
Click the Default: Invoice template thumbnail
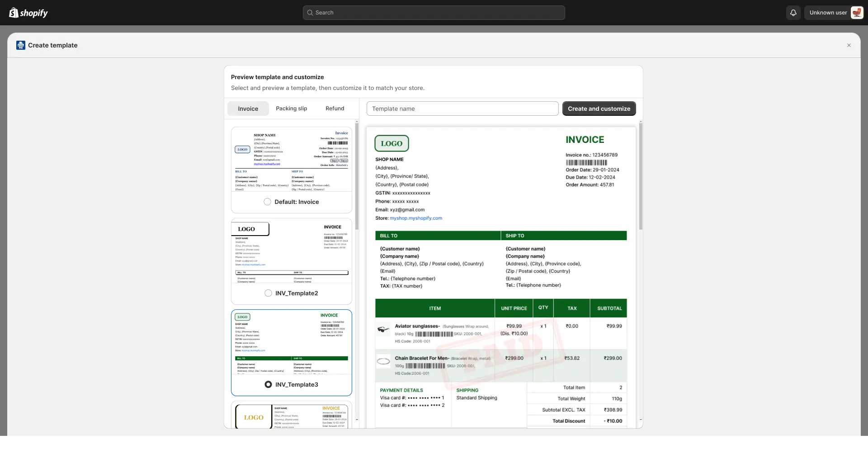pyautogui.click(x=292, y=160)
